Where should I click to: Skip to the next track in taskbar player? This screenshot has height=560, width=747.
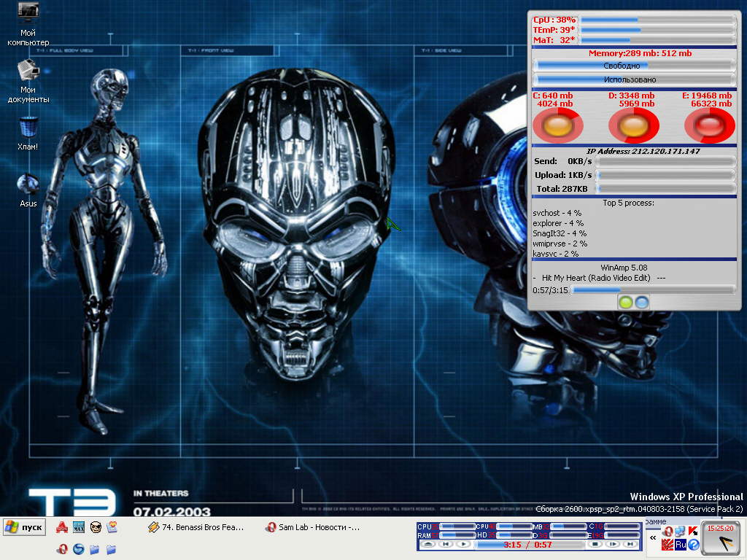pyautogui.click(x=631, y=544)
